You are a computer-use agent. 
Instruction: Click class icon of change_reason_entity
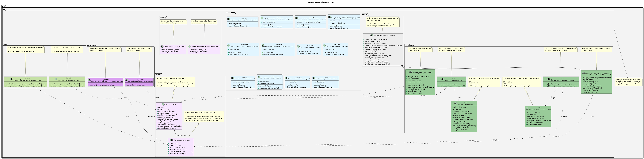(455, 103)
